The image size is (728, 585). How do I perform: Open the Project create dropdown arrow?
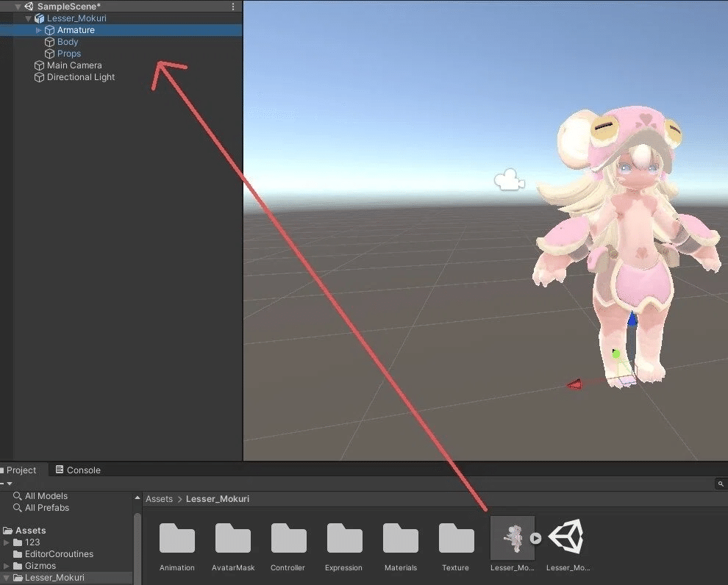coord(10,484)
